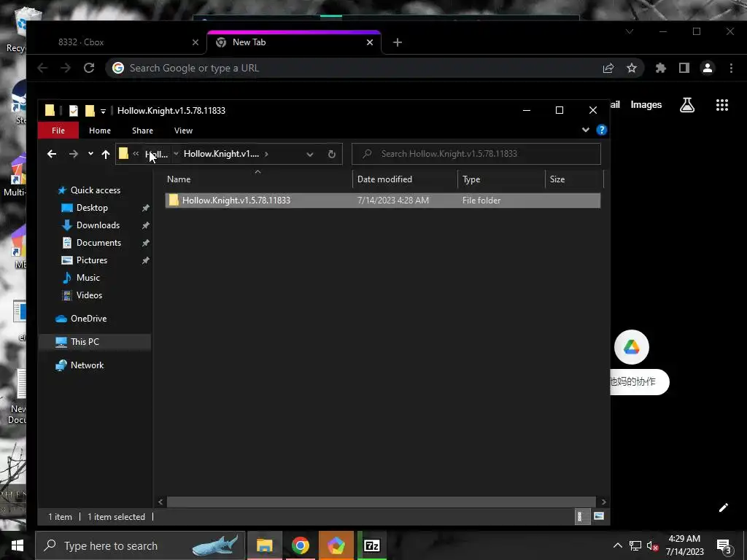
Task: Expand the Explorer ribbon chevron
Action: 586,130
